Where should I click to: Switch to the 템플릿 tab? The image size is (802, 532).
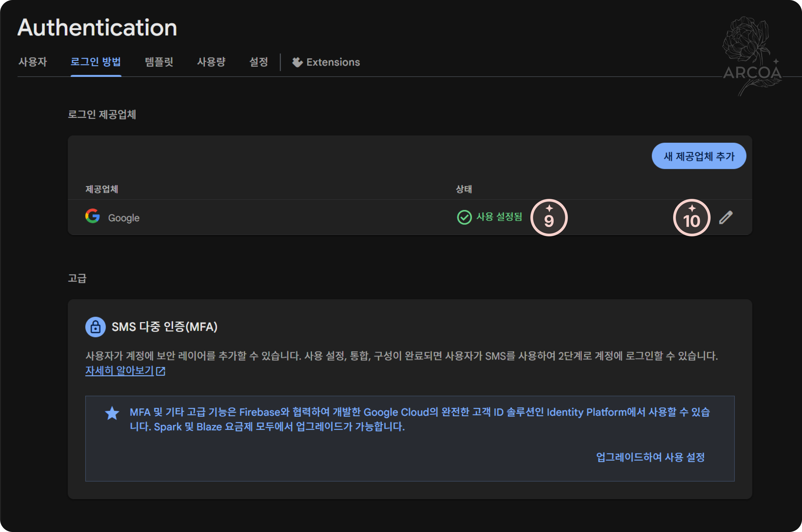pos(159,62)
